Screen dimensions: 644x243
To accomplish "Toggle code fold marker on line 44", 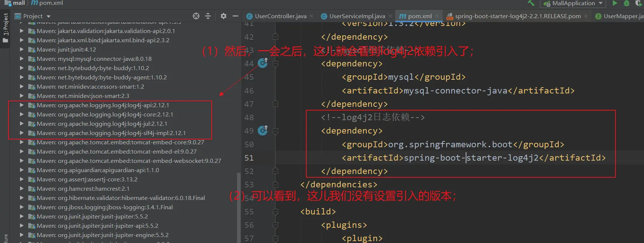I will point(275,64).
